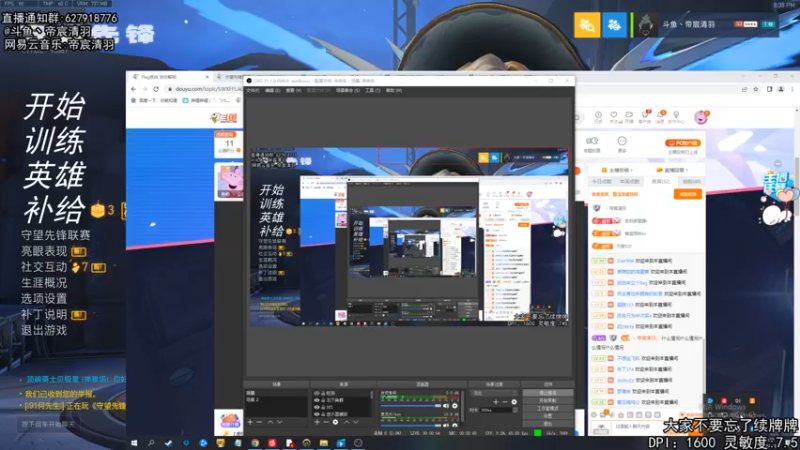
Task: Click OBS 退出 exit button
Action: [548, 424]
